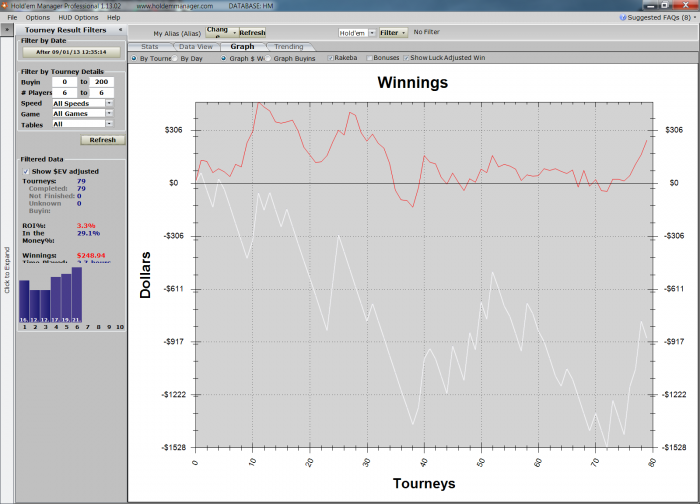This screenshot has width=700, height=504.
Task: Toggle the Show $EV adjusted checkbox
Action: click(x=26, y=171)
